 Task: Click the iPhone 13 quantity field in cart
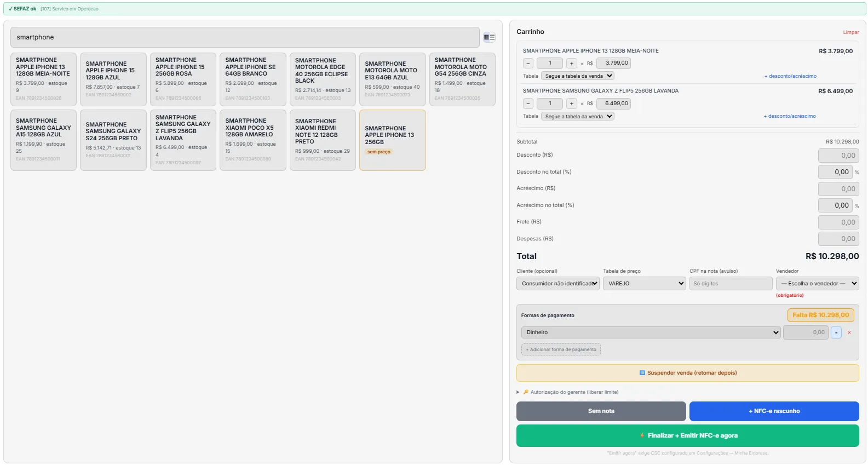[549, 64]
